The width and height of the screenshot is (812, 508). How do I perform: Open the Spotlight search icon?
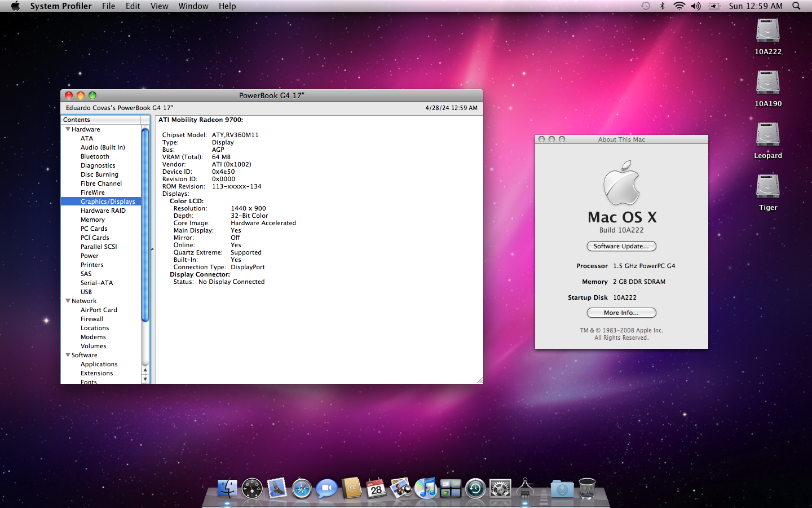coord(796,6)
